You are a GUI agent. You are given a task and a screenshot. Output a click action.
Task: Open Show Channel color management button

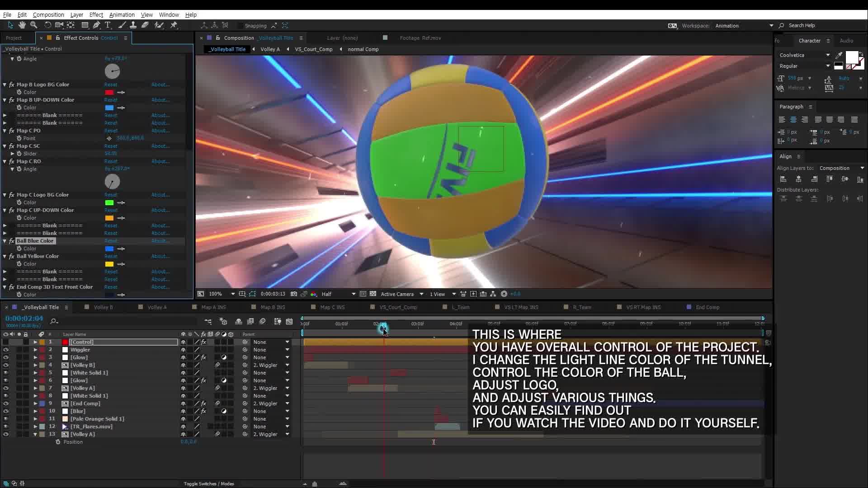point(314,294)
